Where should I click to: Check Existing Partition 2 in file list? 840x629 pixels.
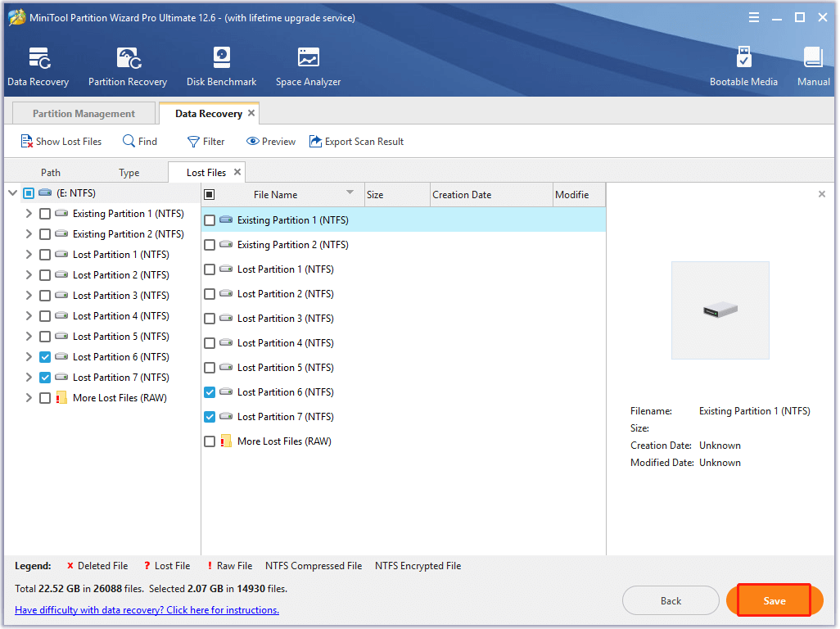tap(210, 245)
